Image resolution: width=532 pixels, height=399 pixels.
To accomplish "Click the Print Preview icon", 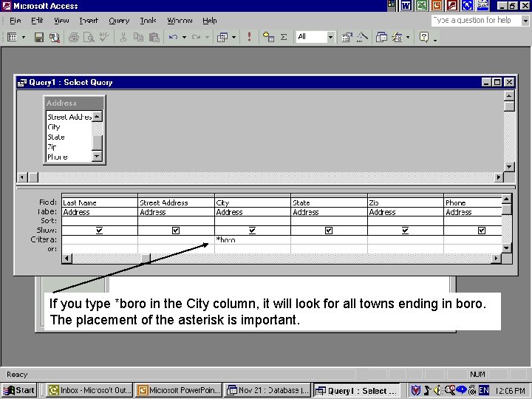I will coord(89,37).
